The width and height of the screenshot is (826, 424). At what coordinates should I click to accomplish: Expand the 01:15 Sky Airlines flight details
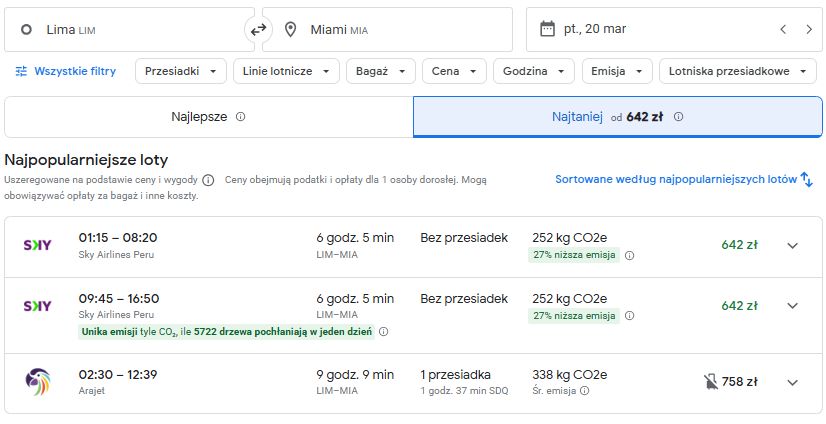coord(792,245)
